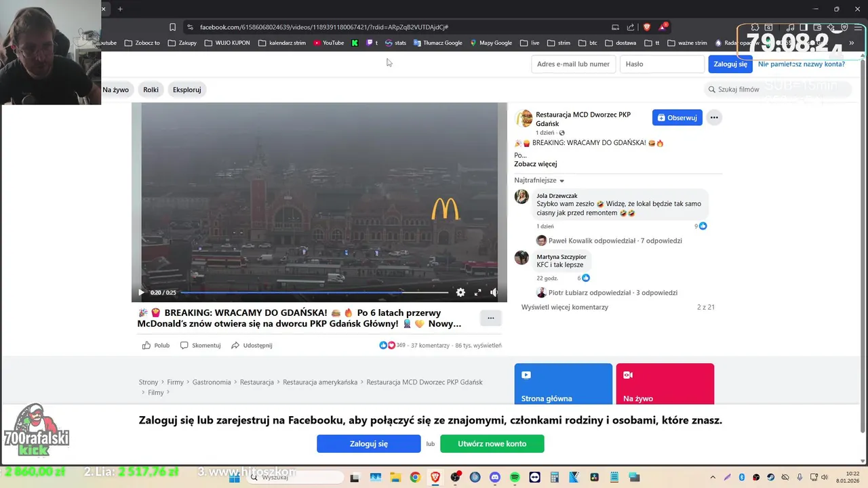Viewport: 868px width, 488px height.
Task: Click Udostępnij share button
Action: (252, 345)
